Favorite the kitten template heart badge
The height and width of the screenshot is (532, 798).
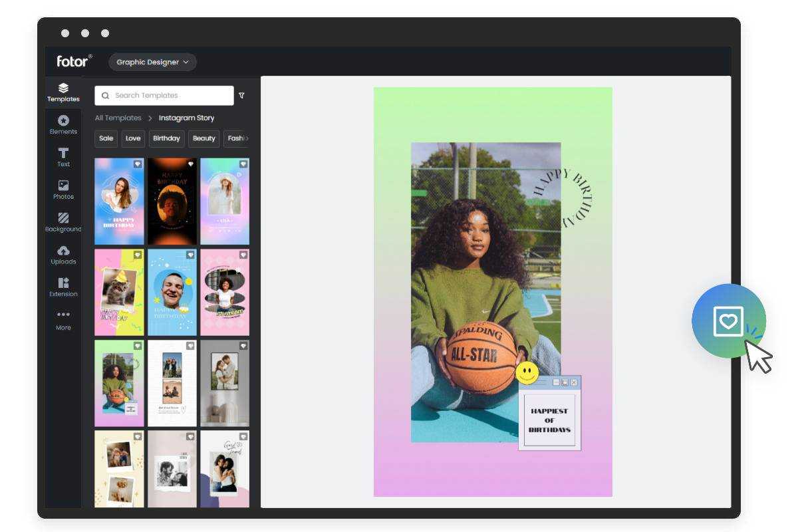[138, 255]
